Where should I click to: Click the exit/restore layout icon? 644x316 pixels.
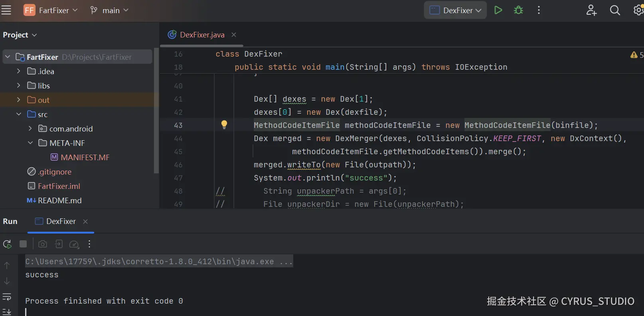coord(59,244)
